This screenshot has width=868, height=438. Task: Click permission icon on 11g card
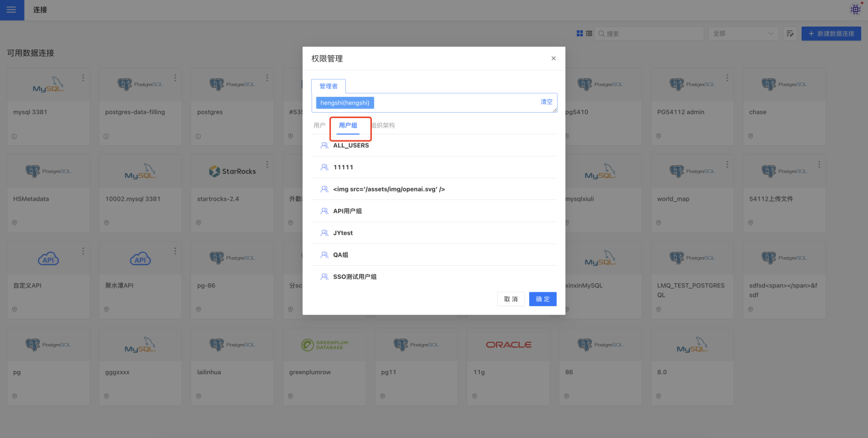click(x=474, y=396)
